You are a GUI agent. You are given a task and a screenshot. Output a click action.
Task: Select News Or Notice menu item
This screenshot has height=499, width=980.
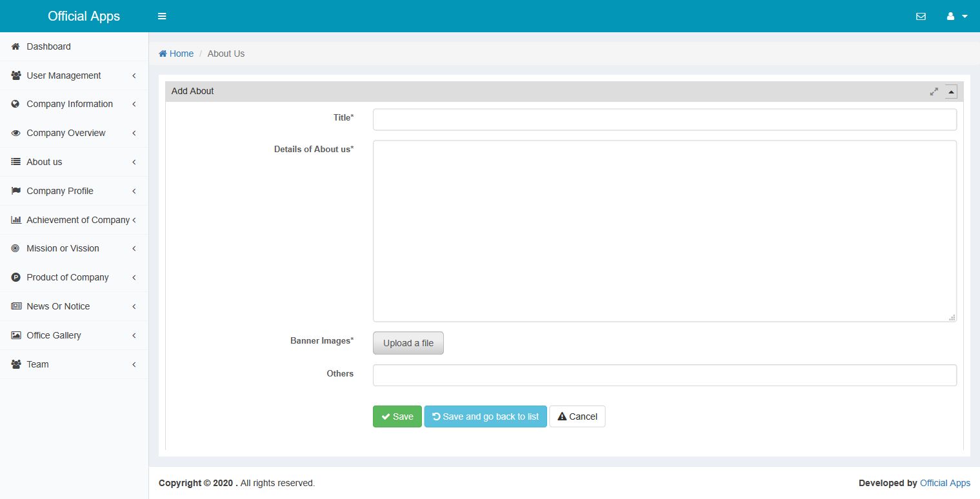[x=74, y=306]
